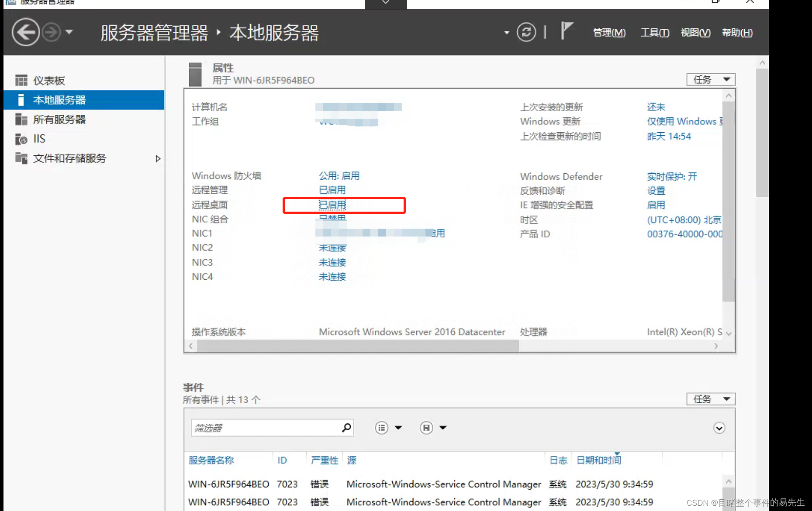Screen dimensions: 812x511
Task: Click the properties scroll left arrow
Action: click(191, 346)
